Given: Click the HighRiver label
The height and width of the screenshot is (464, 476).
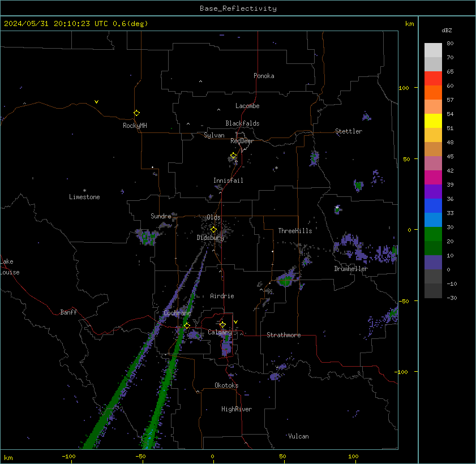Looking at the screenshot, I should point(237,409).
